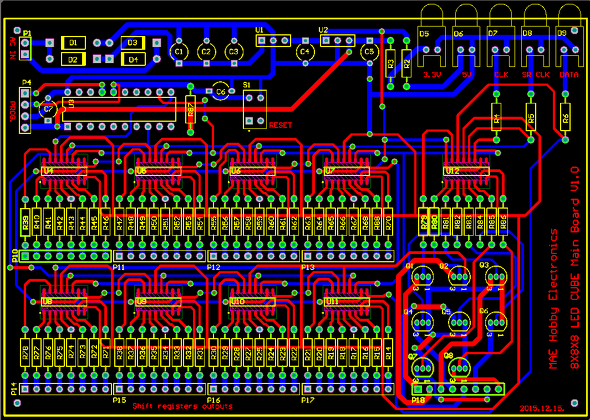Click the P4 PROG connector
The image size is (590, 420).
[x=25, y=110]
